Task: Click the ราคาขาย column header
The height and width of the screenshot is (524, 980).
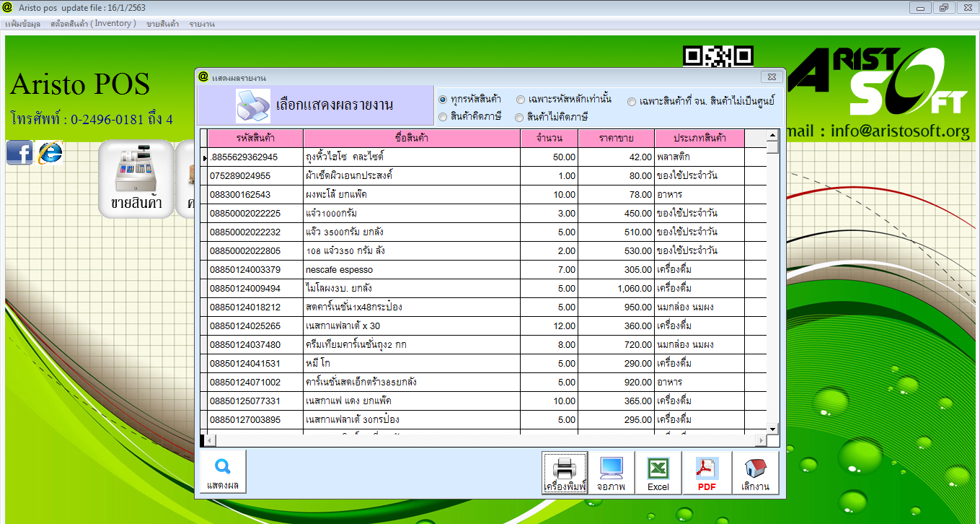Action: 616,138
